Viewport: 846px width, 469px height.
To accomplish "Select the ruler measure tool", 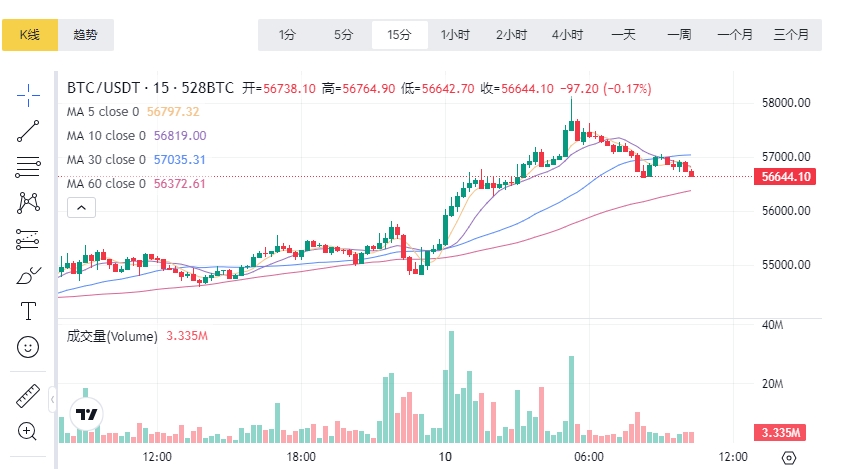I will pyautogui.click(x=28, y=396).
